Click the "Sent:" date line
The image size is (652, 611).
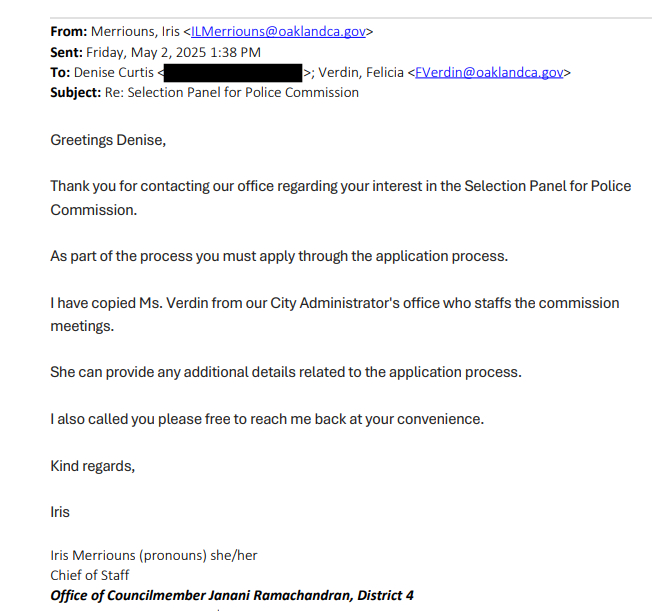[155, 52]
